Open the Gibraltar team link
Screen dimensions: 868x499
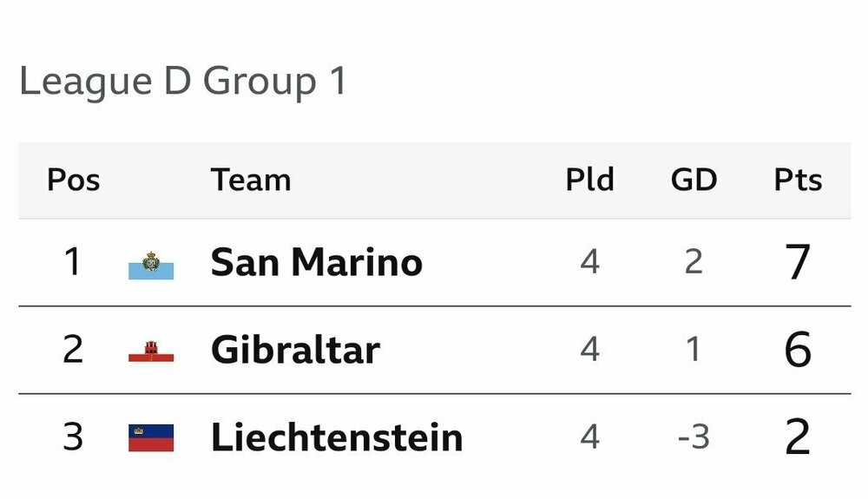295,350
